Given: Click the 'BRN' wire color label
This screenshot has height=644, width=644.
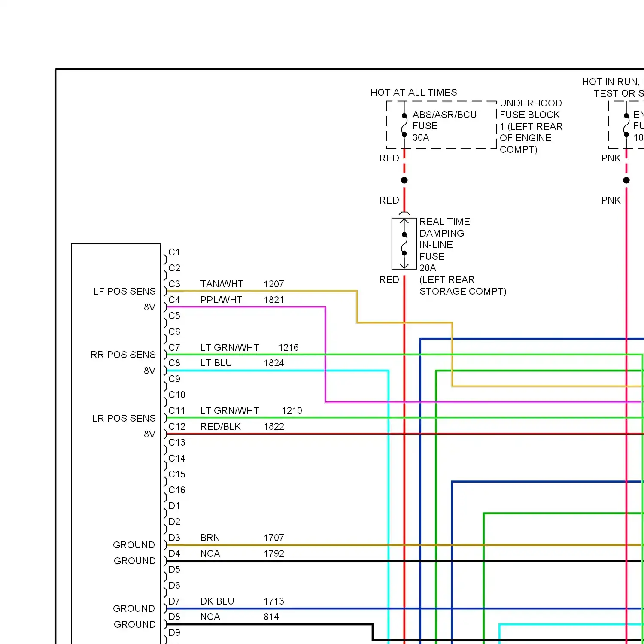Looking at the screenshot, I should click(x=210, y=538).
